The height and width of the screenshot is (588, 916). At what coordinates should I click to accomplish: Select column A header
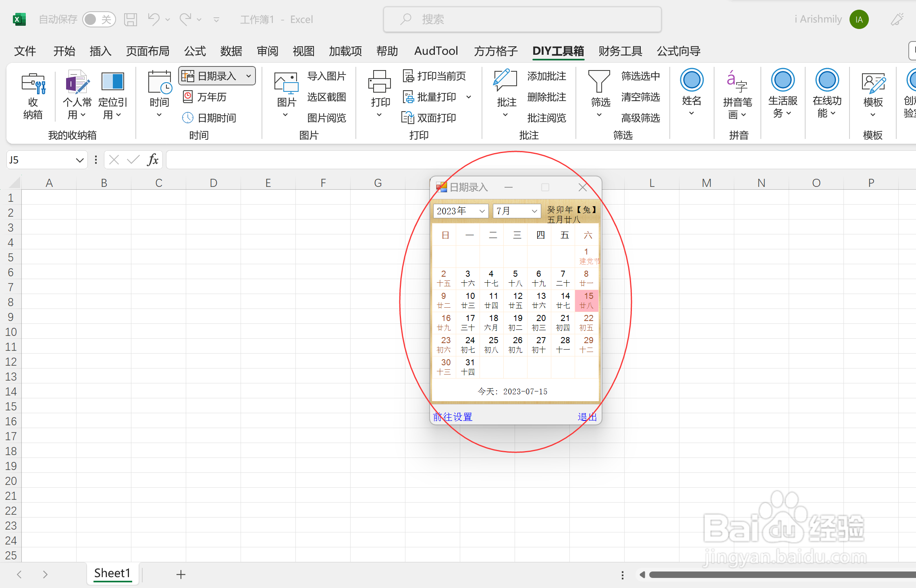click(x=49, y=183)
